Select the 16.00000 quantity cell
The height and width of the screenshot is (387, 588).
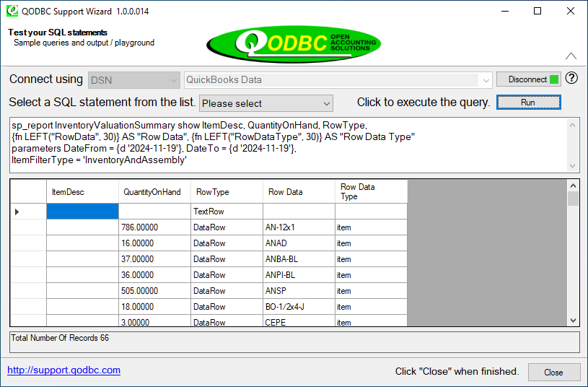154,243
